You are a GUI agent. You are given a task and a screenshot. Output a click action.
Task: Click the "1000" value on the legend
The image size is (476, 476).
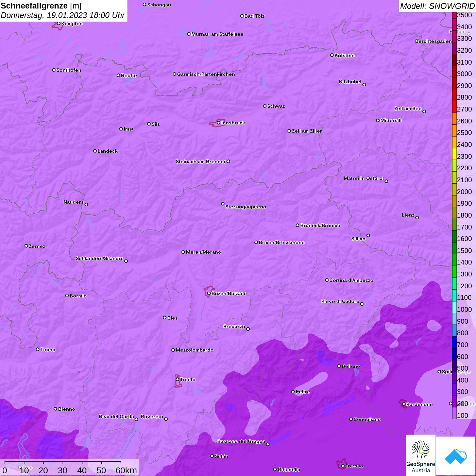[464, 309]
